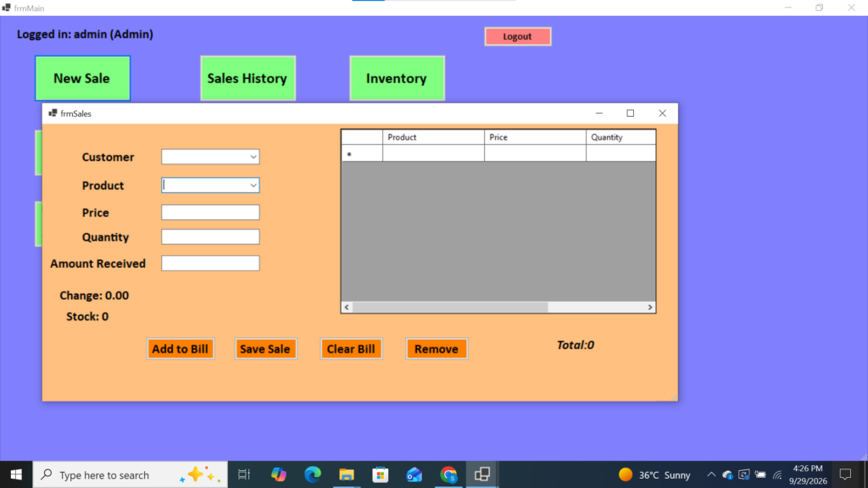Click the Quantity column header in the grid
Image resolution: width=868 pixels, height=488 pixels.
pos(621,137)
